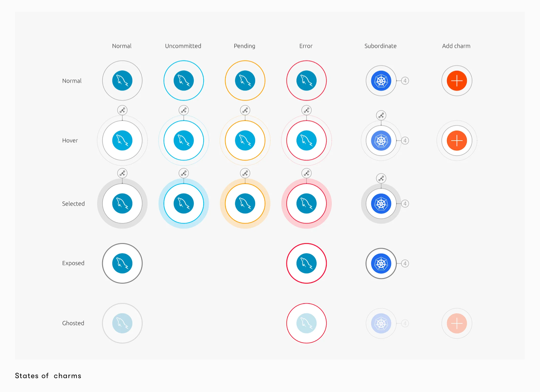Click relation icon above hovered Uncommitted charm

coord(184,110)
